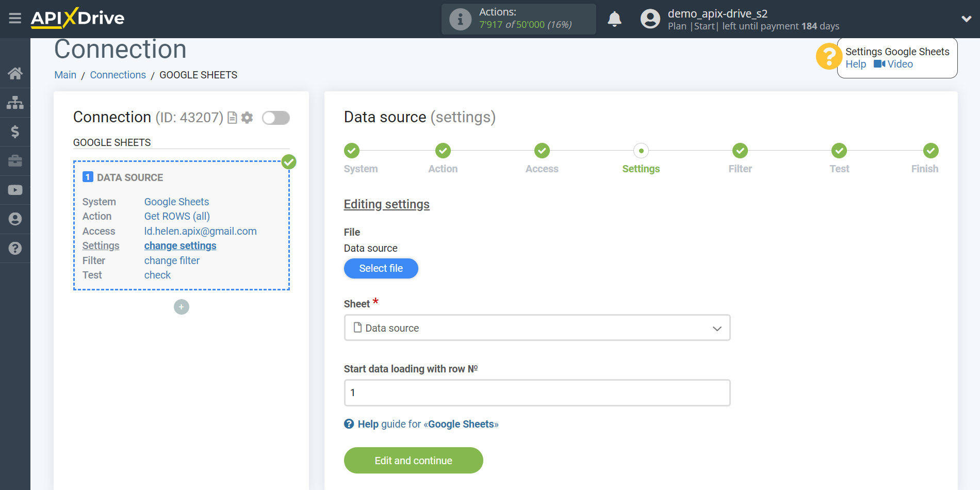980x490 pixels.
Task: Click Google Sheets system link
Action: pyautogui.click(x=176, y=202)
